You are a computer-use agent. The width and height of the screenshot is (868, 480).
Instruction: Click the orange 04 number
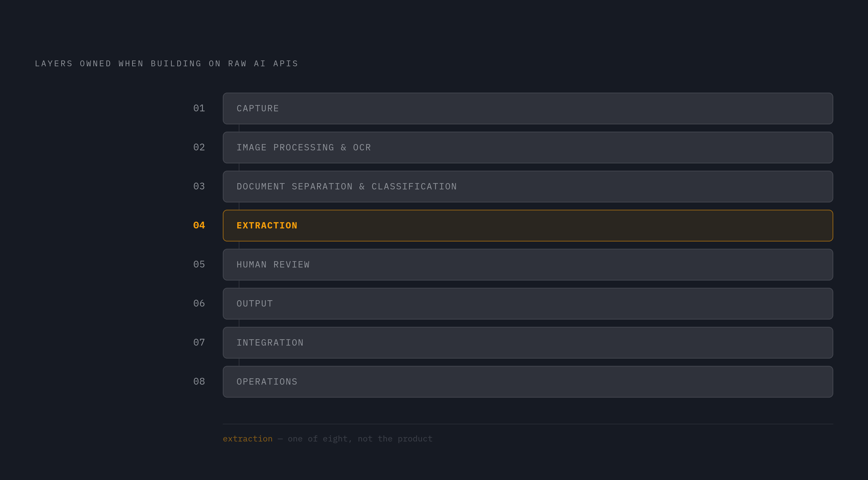pos(199,225)
